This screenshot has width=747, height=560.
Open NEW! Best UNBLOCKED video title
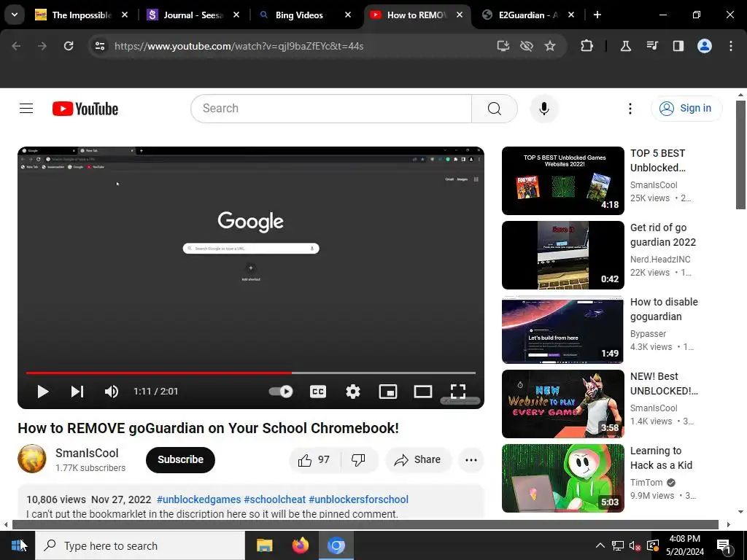(x=664, y=384)
